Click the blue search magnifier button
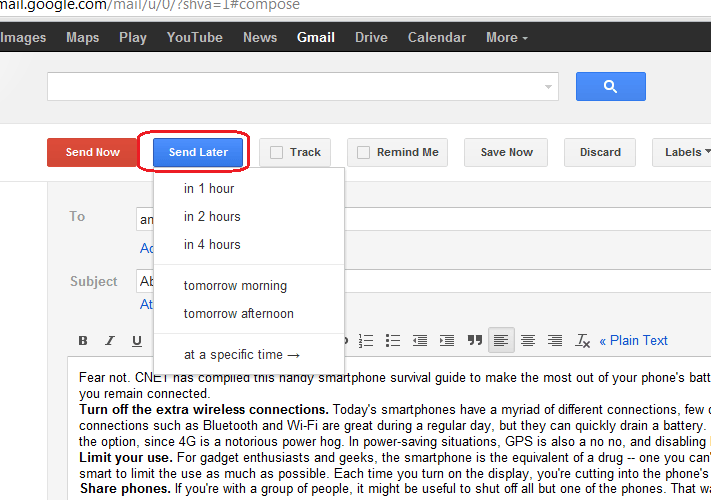Screen dimensions: 711x500 pos(611,86)
